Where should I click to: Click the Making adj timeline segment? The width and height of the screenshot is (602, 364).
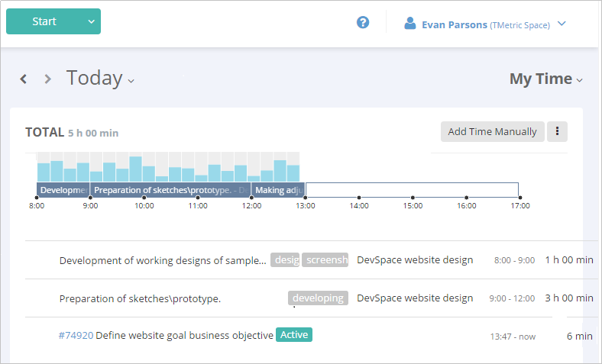tap(278, 190)
